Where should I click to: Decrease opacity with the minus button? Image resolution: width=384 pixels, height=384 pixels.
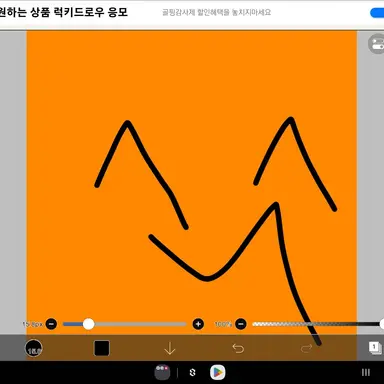pyautogui.click(x=241, y=324)
